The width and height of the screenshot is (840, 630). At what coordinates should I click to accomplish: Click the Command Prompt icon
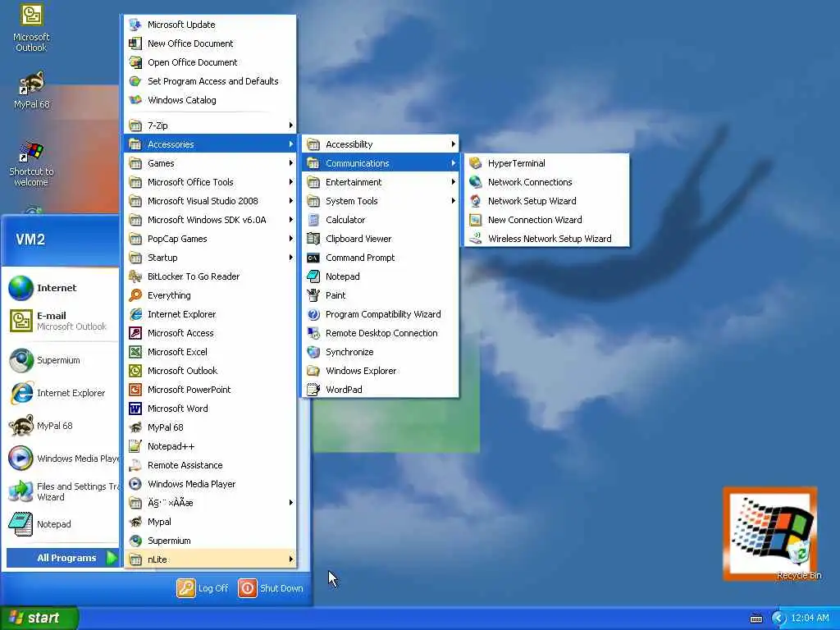point(313,258)
